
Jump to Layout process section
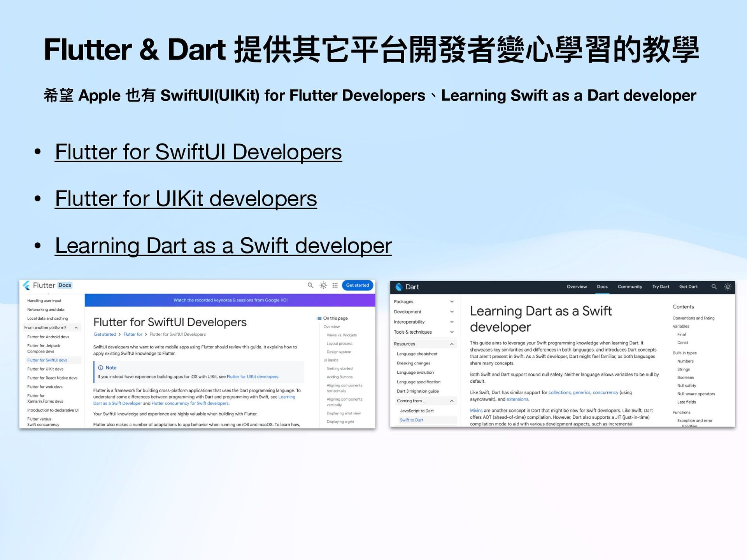click(340, 344)
